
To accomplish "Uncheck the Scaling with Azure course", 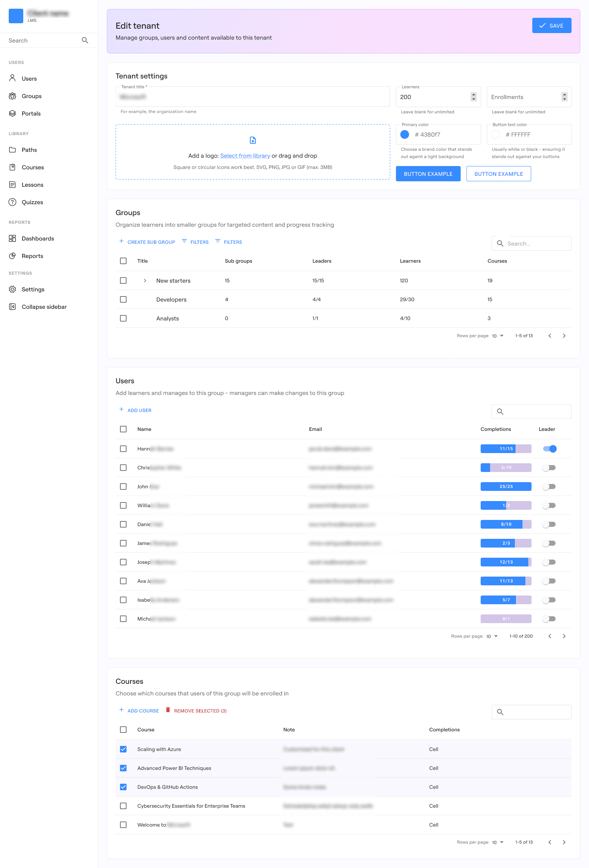I will 123,749.
